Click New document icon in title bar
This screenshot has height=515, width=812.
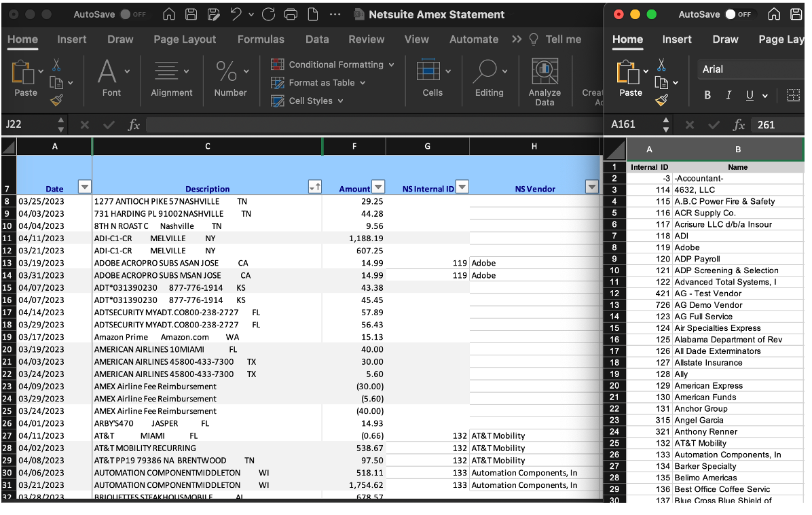pos(313,14)
